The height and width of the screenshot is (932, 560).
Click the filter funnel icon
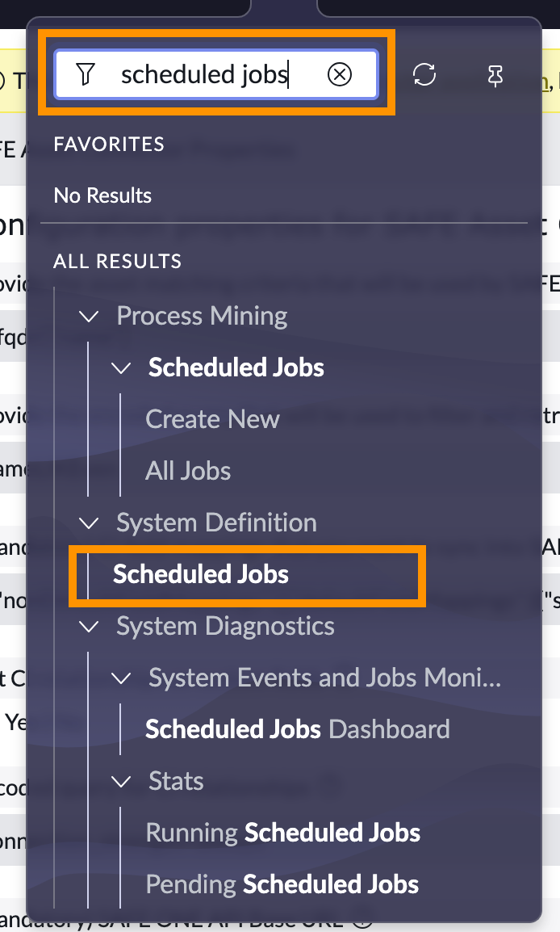[86, 75]
